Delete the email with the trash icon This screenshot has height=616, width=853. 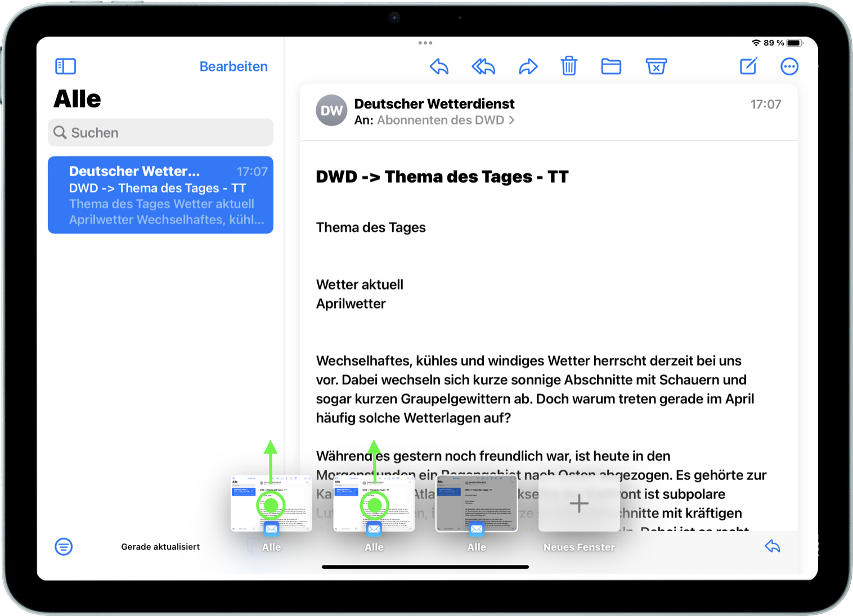tap(569, 66)
